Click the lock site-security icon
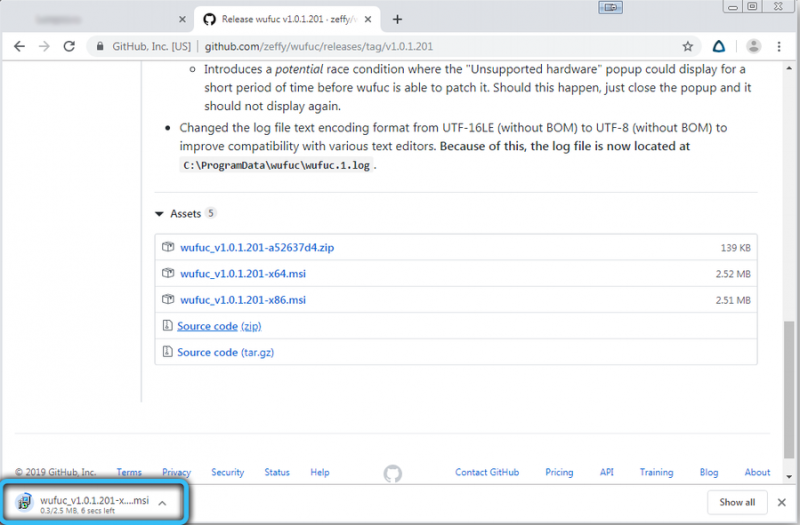 click(100, 46)
